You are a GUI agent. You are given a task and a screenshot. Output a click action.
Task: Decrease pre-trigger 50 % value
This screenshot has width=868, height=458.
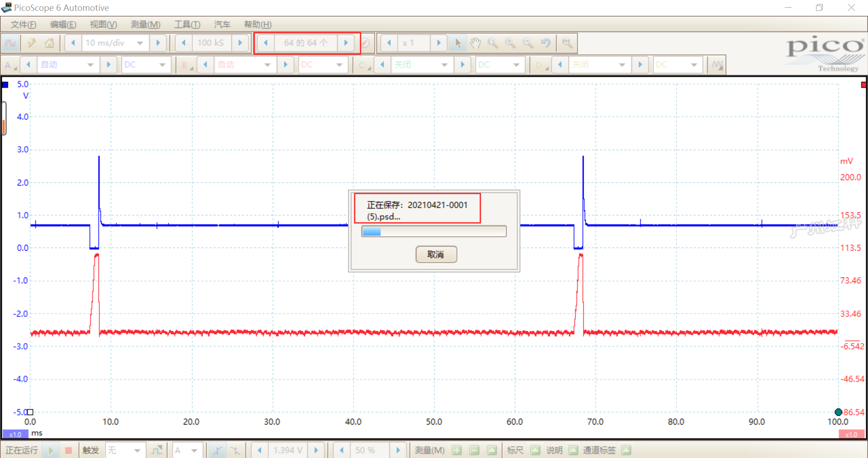click(x=342, y=450)
